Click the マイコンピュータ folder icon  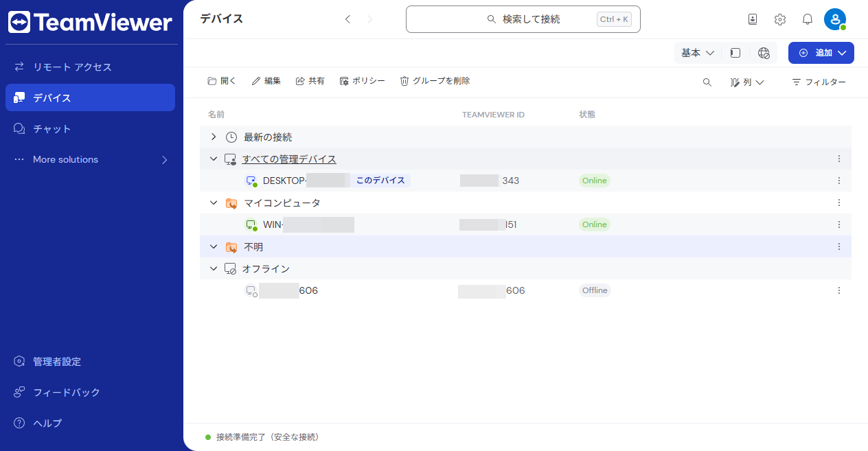click(x=231, y=203)
